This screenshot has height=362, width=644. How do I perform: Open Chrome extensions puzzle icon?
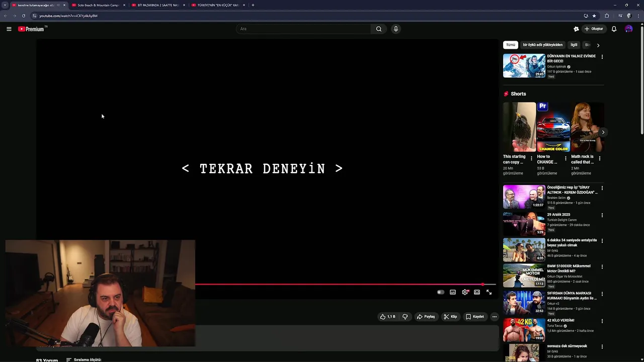[x=607, y=16]
